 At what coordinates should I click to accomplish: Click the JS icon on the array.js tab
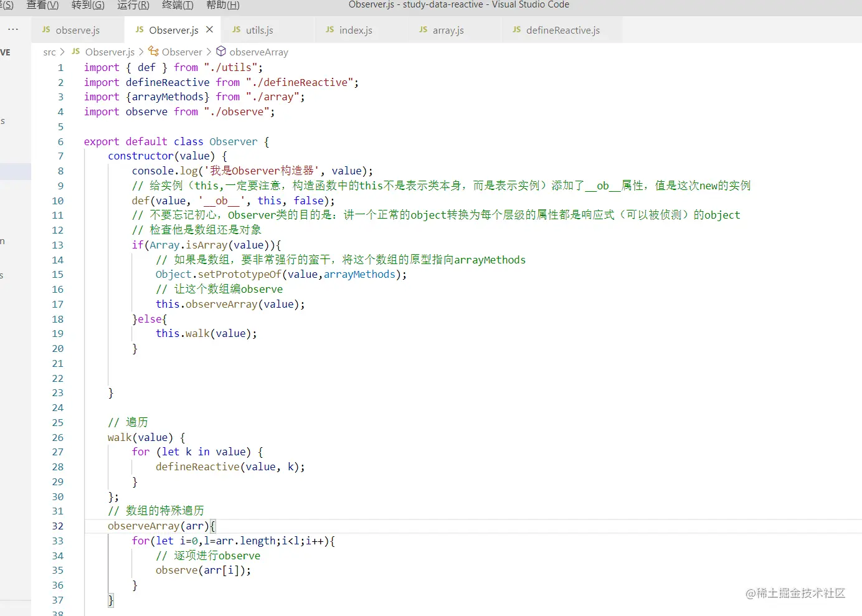pyautogui.click(x=422, y=29)
